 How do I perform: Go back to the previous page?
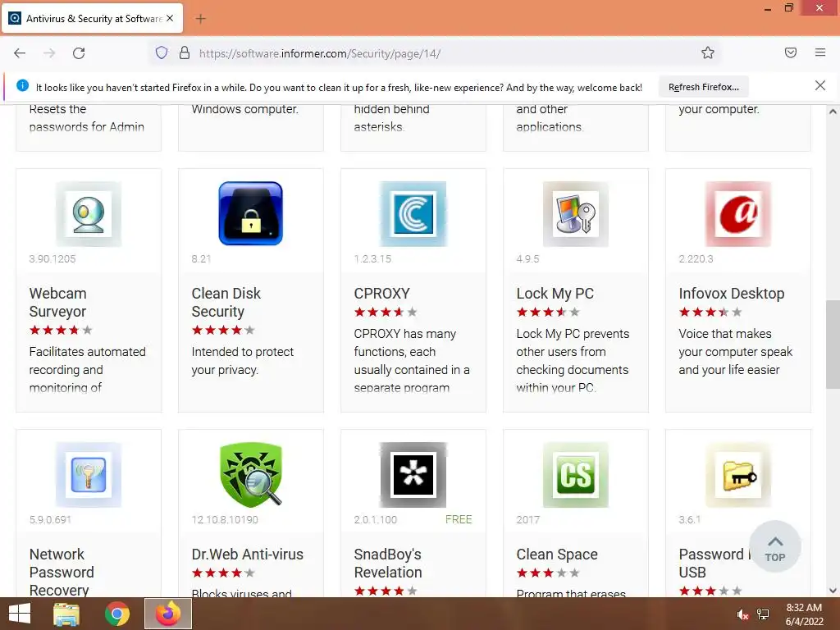tap(20, 53)
